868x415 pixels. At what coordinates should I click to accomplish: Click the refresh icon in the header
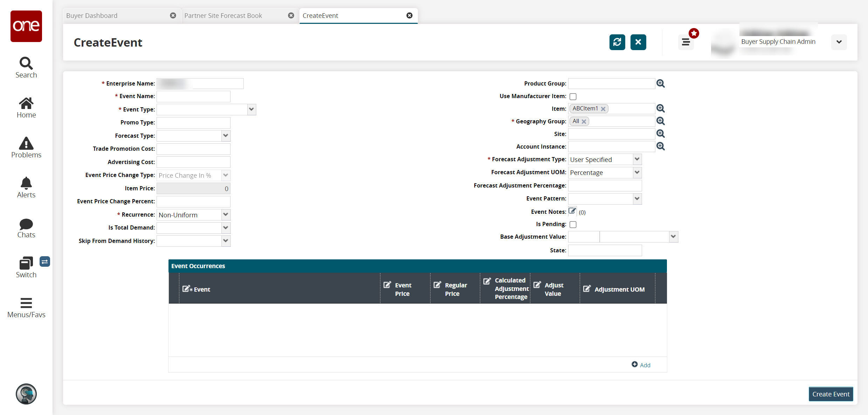pos(617,42)
